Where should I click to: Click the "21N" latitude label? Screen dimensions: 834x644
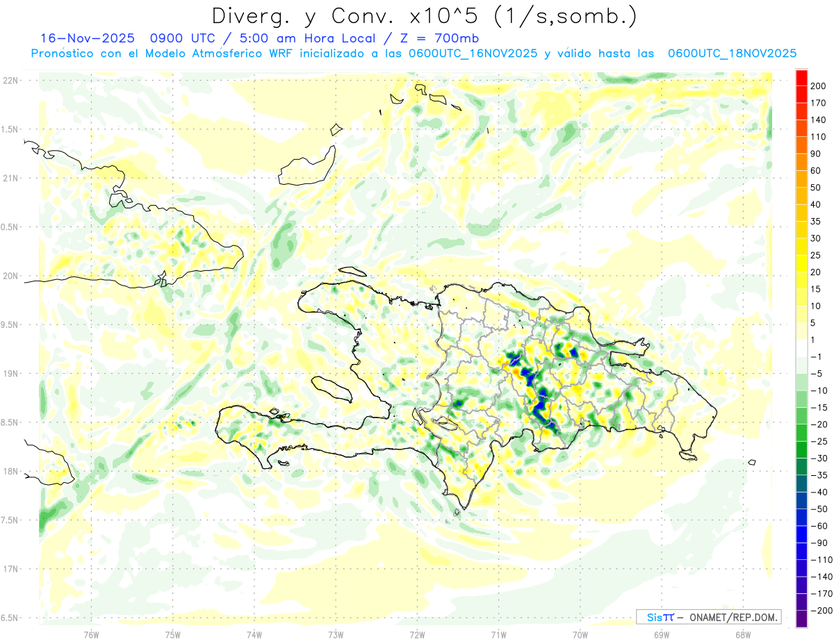coord(10,179)
